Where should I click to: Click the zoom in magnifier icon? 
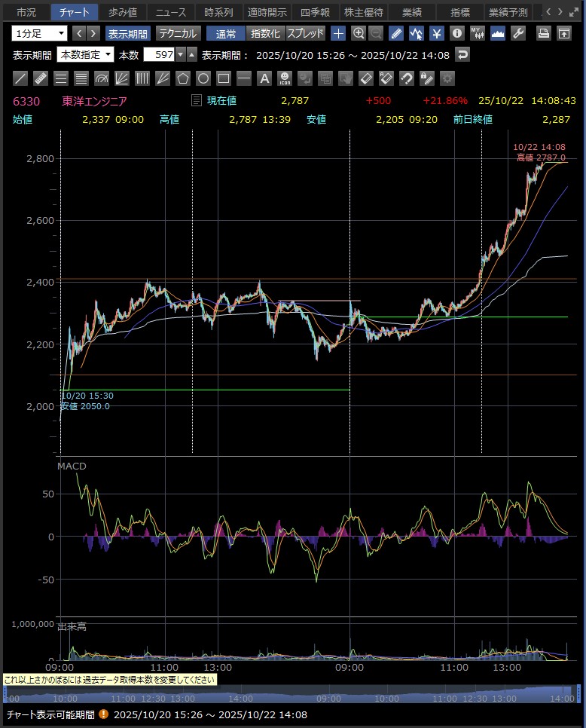[359, 33]
